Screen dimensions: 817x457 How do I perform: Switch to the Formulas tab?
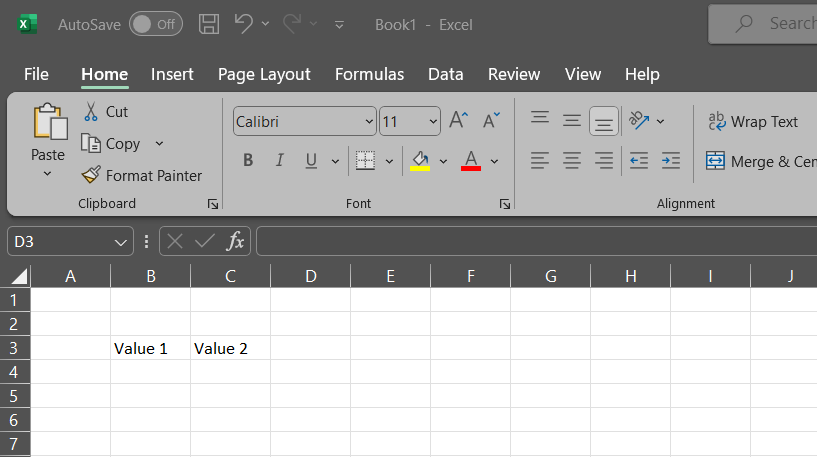369,75
